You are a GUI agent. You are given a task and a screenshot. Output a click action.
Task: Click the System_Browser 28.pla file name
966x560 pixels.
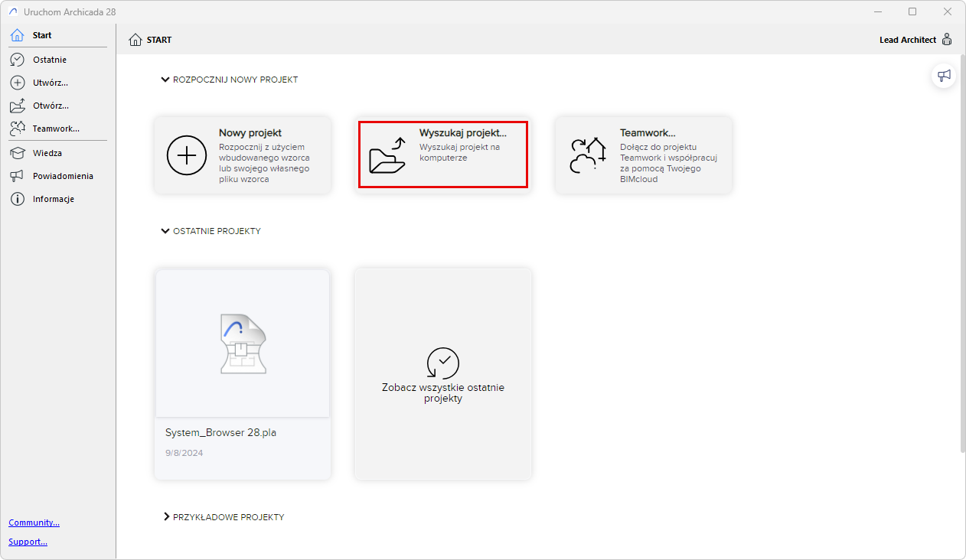pyautogui.click(x=220, y=432)
